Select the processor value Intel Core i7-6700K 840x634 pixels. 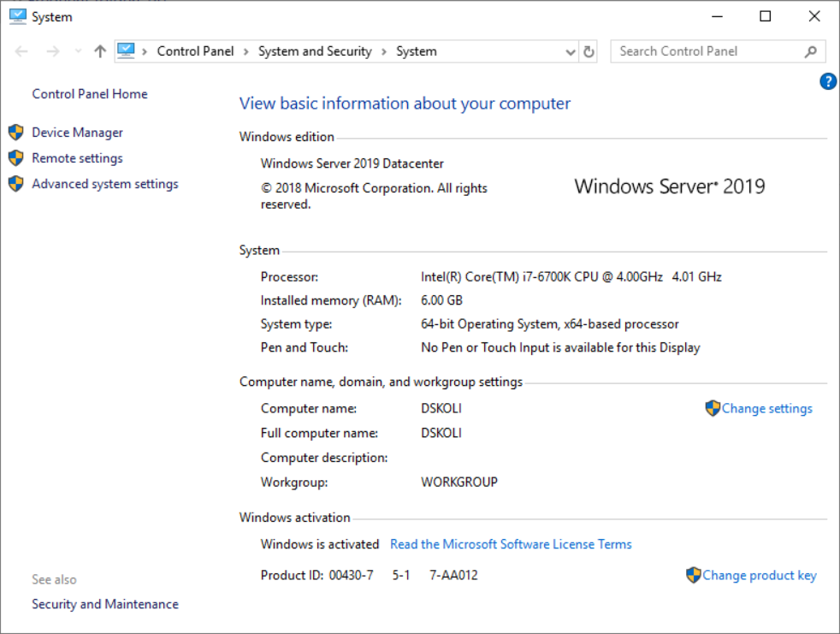(571, 276)
